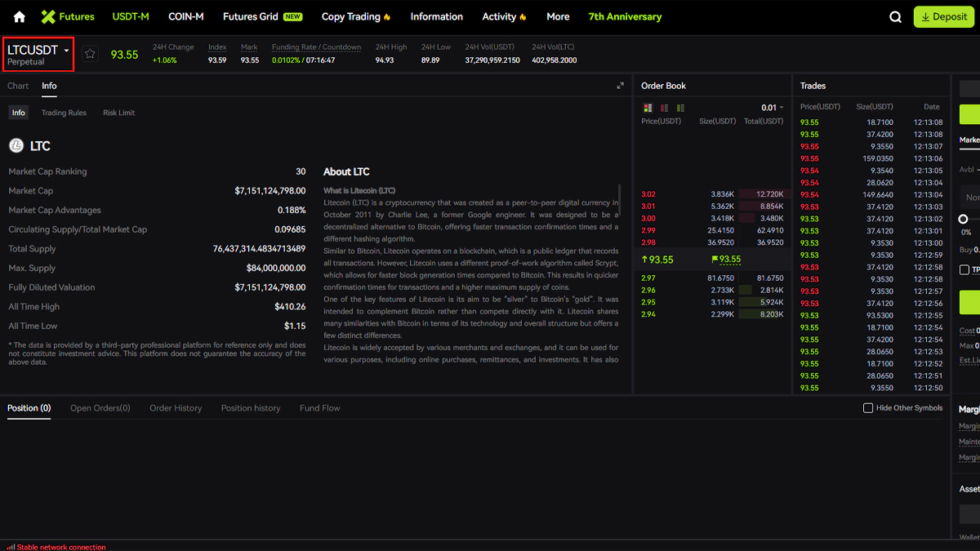Open the LTCUSDT Perpetual pair selector
This screenshot has width=980, height=551.
click(38, 55)
